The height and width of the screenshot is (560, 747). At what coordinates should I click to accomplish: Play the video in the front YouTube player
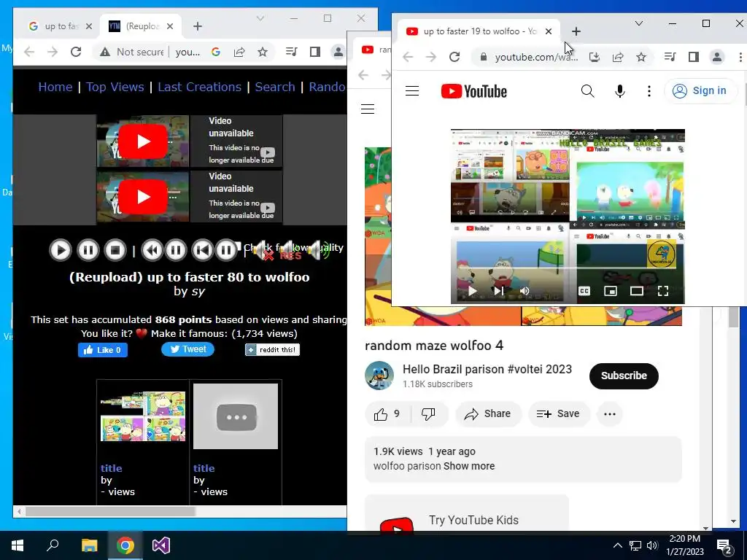pos(472,291)
